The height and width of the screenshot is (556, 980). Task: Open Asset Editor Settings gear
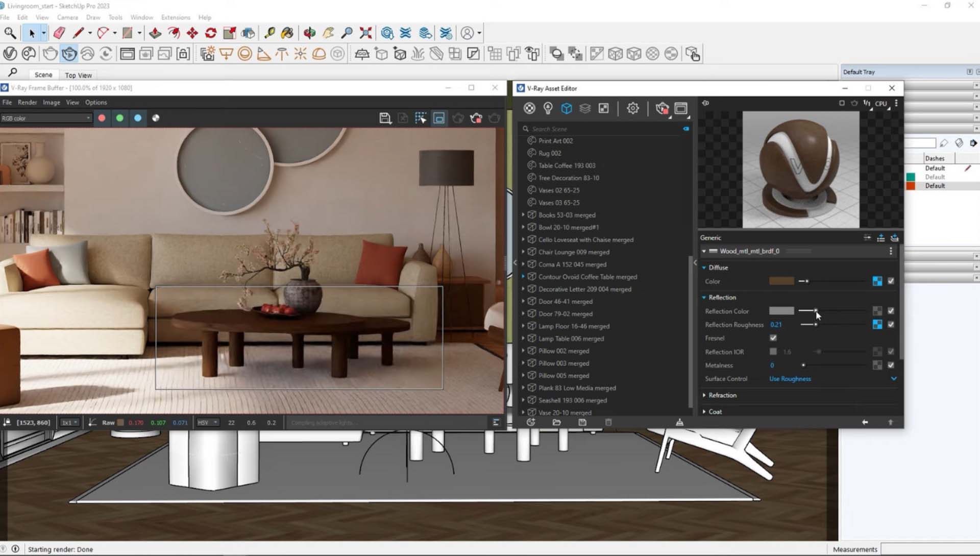[632, 108]
